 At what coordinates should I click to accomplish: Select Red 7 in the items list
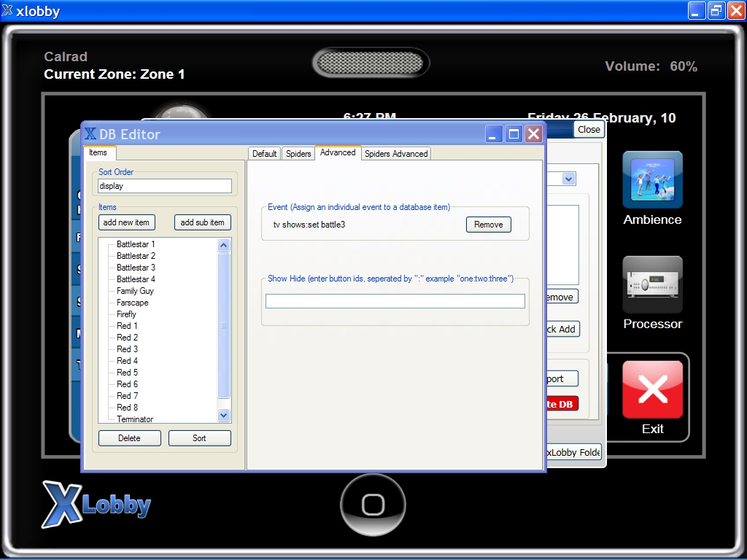point(127,396)
